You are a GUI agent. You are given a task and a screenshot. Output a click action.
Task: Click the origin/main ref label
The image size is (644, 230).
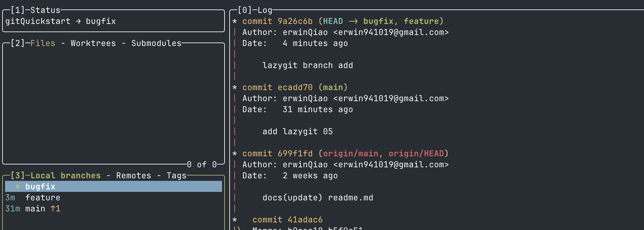pos(350,154)
